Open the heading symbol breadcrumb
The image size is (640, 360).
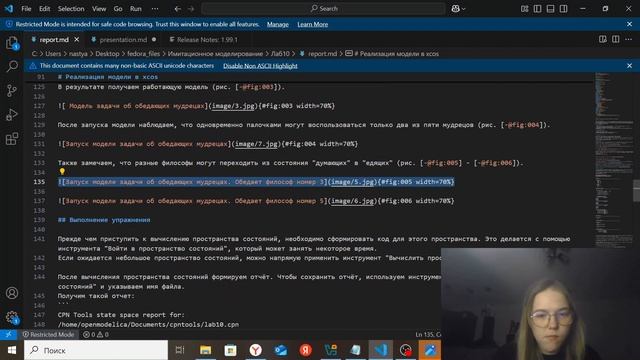coord(392,53)
